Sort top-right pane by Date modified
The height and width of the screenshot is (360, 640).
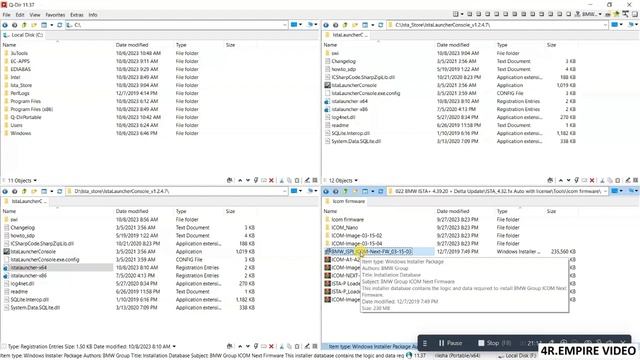(453, 45)
